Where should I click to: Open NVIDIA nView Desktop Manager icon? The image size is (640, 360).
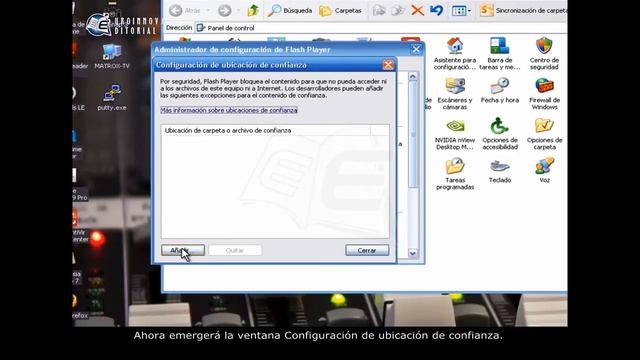(x=455, y=134)
